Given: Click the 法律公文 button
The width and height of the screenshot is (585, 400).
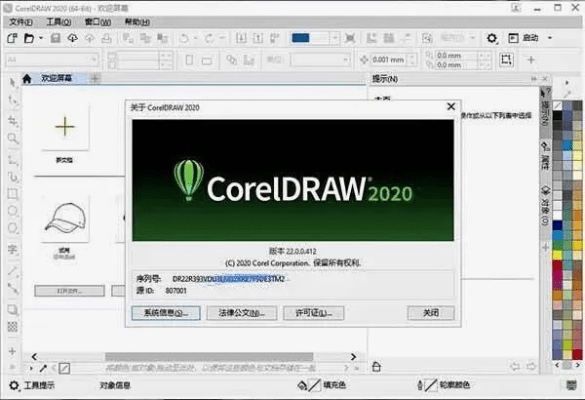Looking at the screenshot, I should (x=242, y=313).
